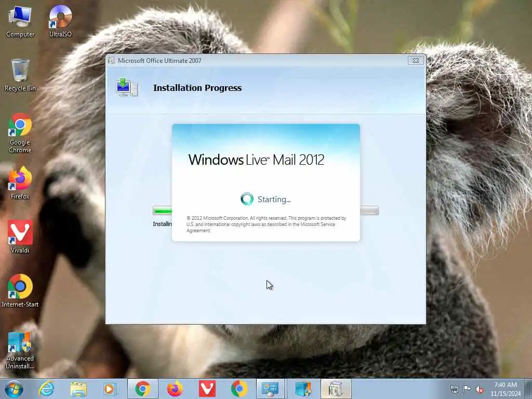Click the spinning Starting indicator
This screenshot has width=532, height=399.
coord(247,199)
